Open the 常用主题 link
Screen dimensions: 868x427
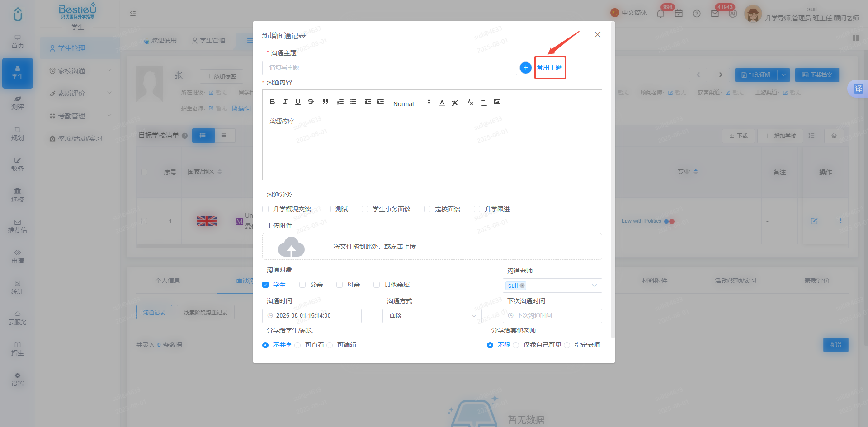(x=549, y=68)
